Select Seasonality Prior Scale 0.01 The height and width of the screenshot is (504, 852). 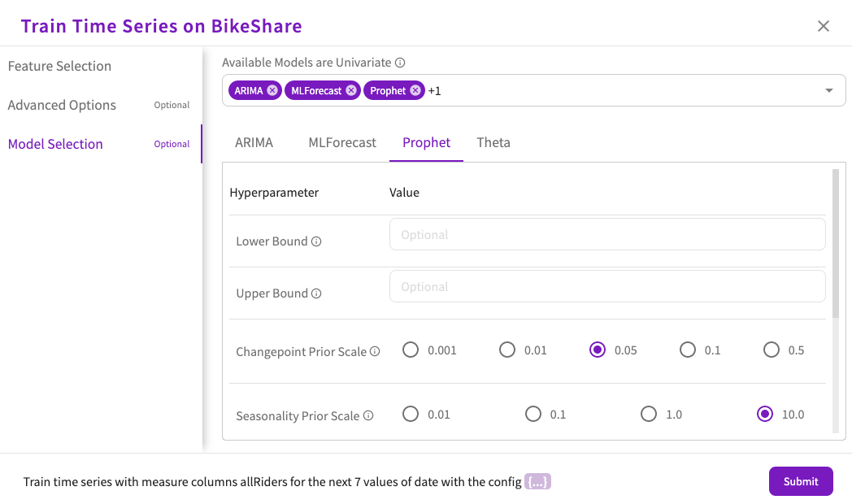click(x=411, y=414)
